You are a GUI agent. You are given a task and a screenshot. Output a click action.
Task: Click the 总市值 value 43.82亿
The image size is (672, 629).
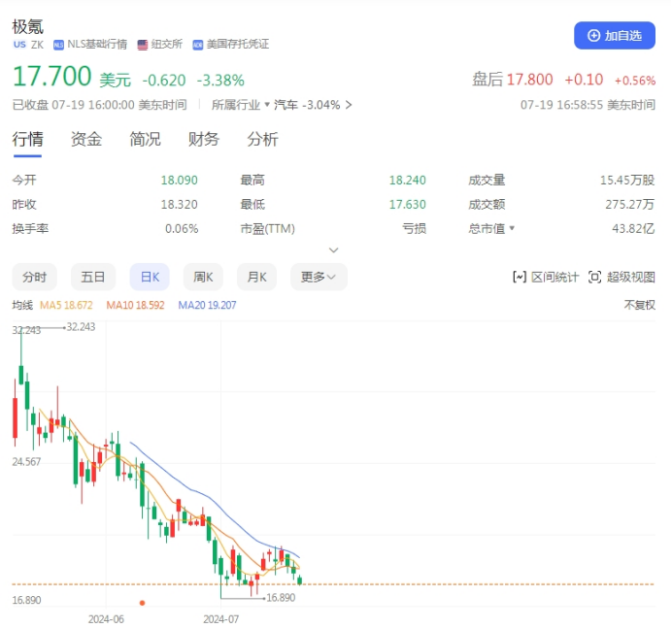pyautogui.click(x=633, y=228)
